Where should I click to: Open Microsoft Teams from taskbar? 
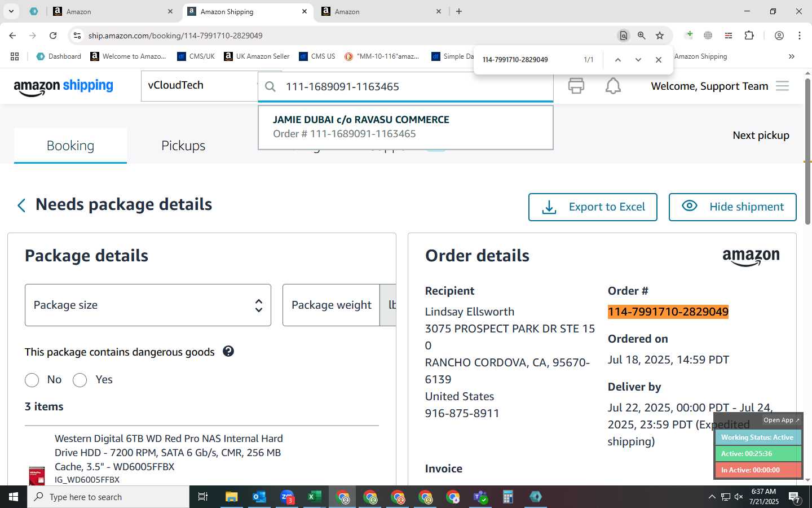[480, 497]
